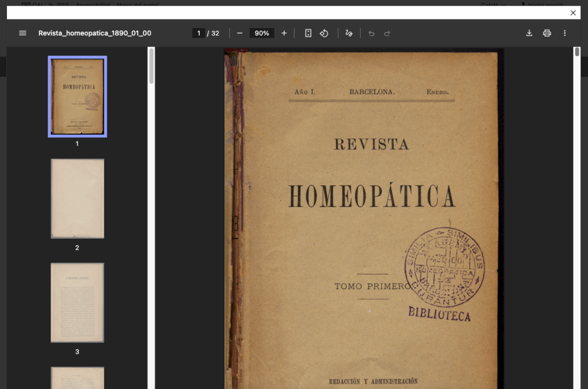Select page 1 thumbnail

(x=78, y=96)
